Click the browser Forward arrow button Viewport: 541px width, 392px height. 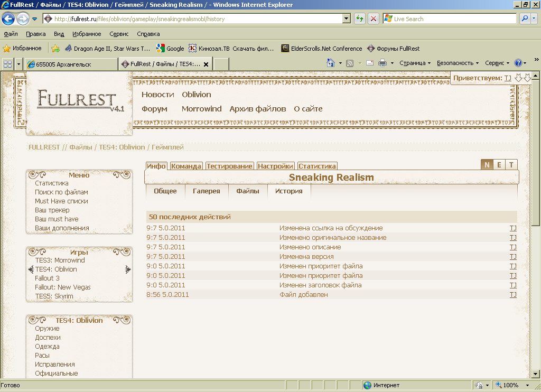[23, 18]
